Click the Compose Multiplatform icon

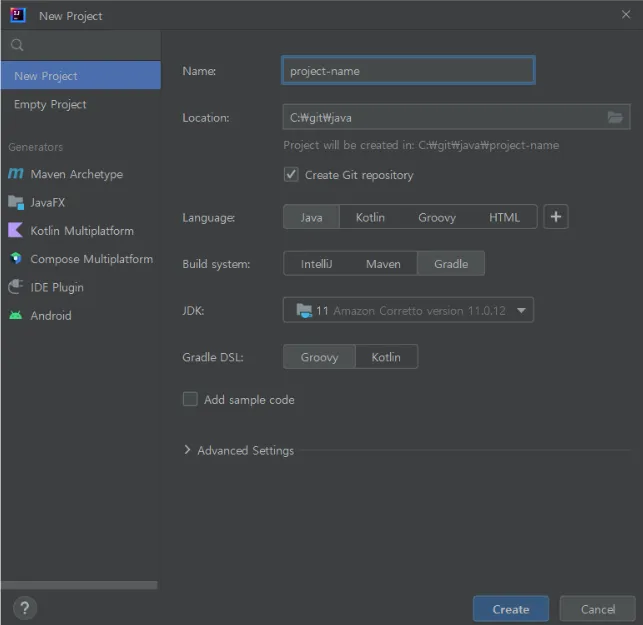pos(16,258)
